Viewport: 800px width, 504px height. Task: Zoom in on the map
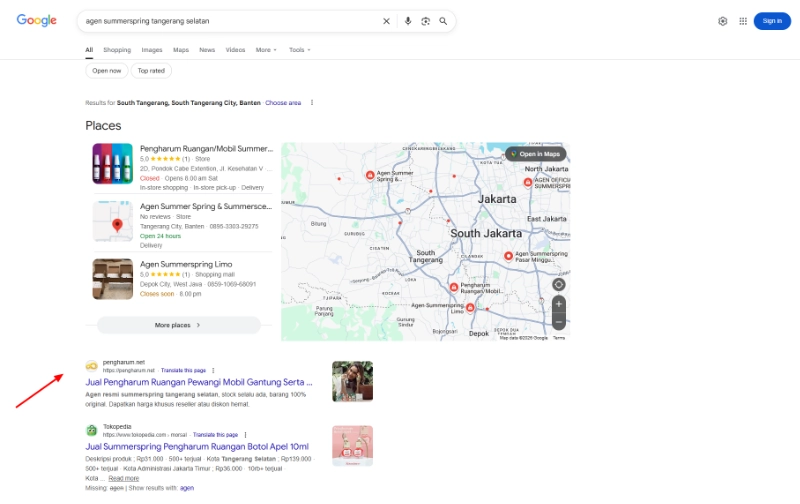[x=559, y=304]
